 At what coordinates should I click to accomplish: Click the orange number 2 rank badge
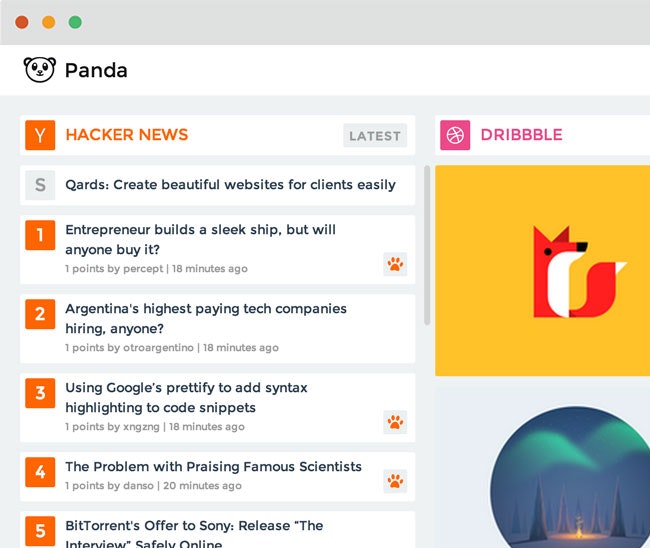click(x=40, y=314)
